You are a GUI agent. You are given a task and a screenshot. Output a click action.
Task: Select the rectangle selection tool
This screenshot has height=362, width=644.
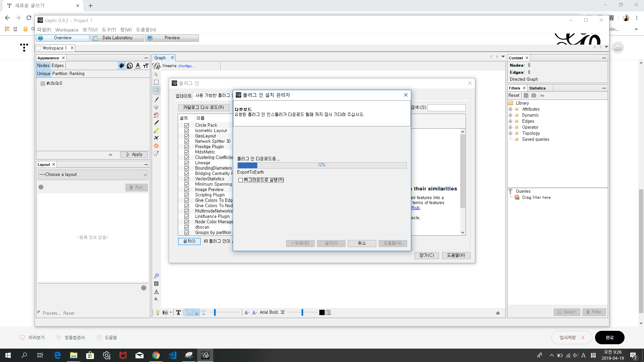point(156,82)
